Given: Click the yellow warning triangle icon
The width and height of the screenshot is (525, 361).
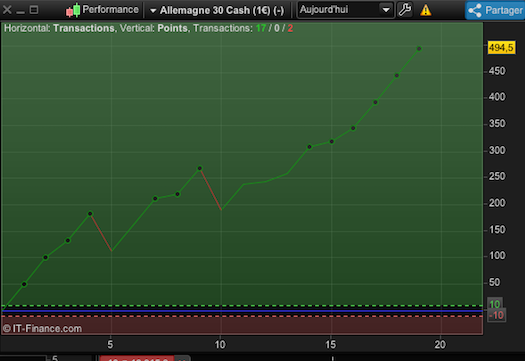Looking at the screenshot, I should 426,10.
